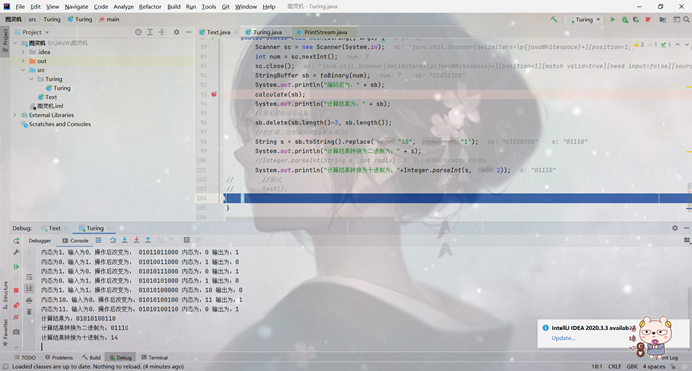Click Select Opened File in Project panel

point(138,32)
